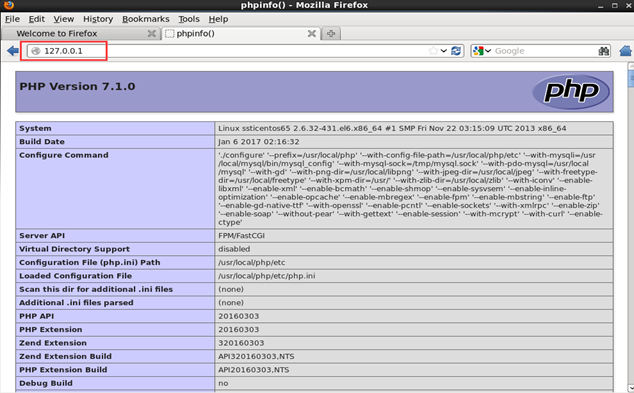Reload the page using refresh icon
634x393 pixels.
pyautogui.click(x=456, y=51)
